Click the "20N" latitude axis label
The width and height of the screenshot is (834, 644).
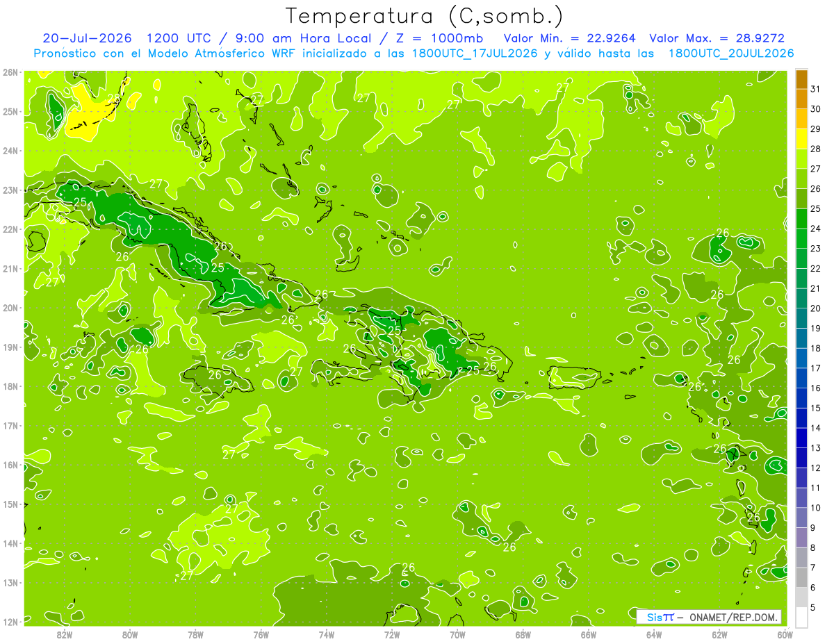(x=10, y=308)
